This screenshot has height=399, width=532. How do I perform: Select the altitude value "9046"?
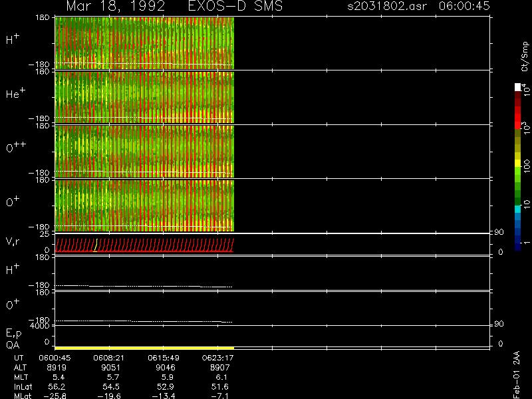(x=165, y=368)
